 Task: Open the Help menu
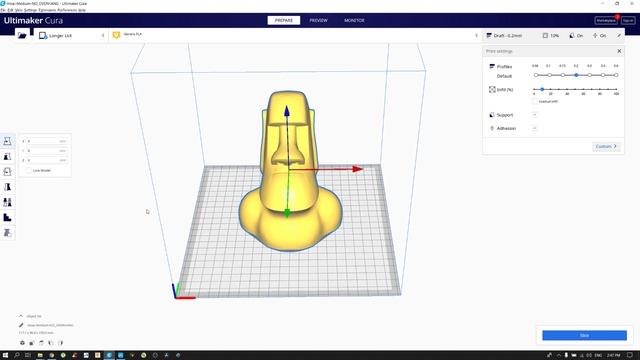pyautogui.click(x=82, y=10)
